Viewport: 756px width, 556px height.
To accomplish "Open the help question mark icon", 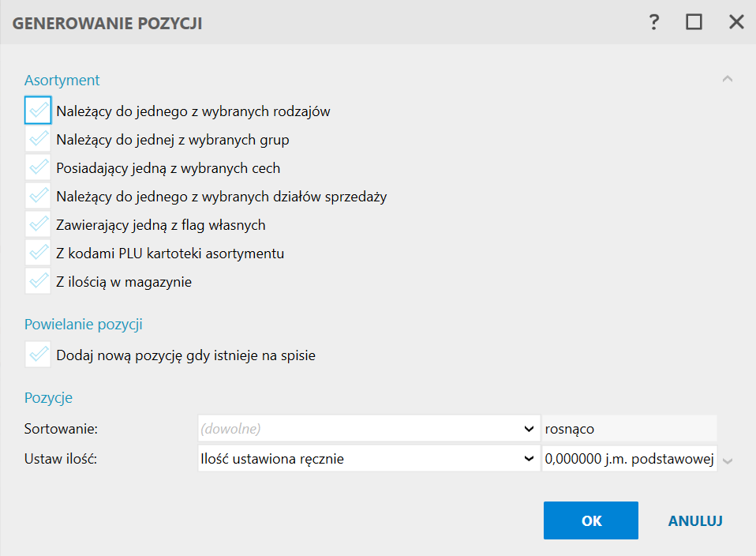I will [x=653, y=22].
